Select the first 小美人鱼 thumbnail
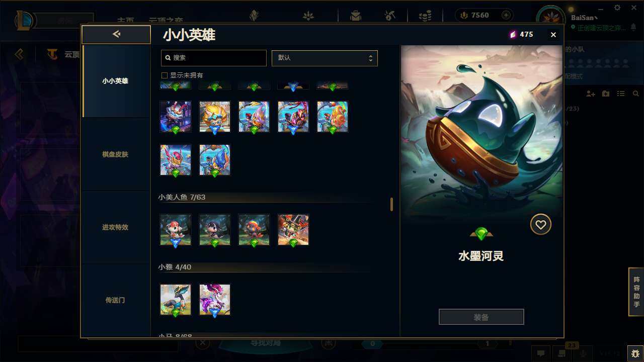Image resolution: width=644 pixels, height=362 pixels. 176,230
